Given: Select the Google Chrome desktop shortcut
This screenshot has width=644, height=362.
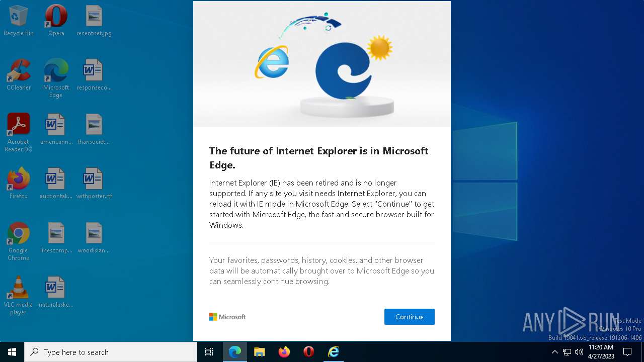Looking at the screenshot, I should (19, 242).
